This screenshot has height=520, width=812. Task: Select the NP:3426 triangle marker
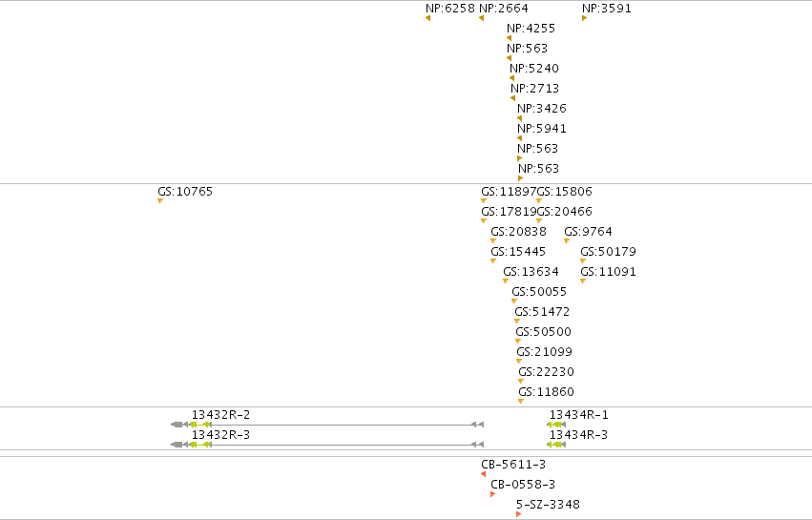(x=519, y=118)
